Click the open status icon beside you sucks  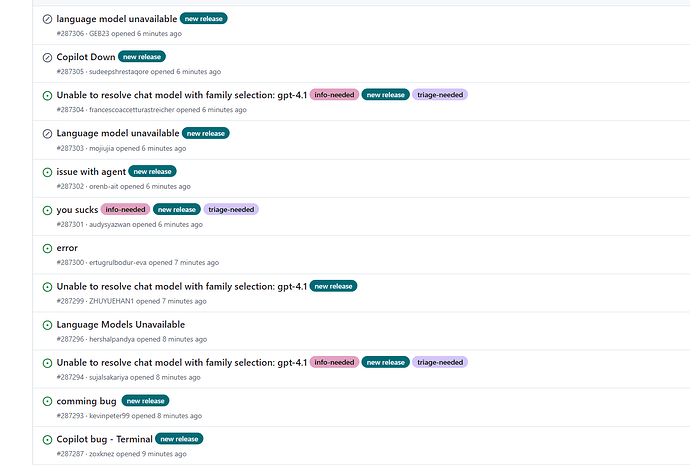[47, 210]
